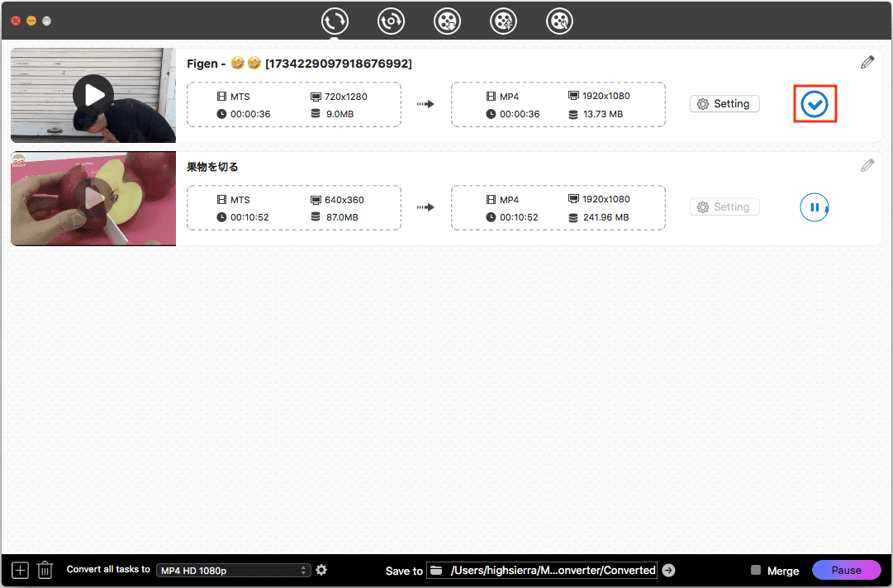Open Setting for the 果物を切る video
893x588 pixels.
724,207
